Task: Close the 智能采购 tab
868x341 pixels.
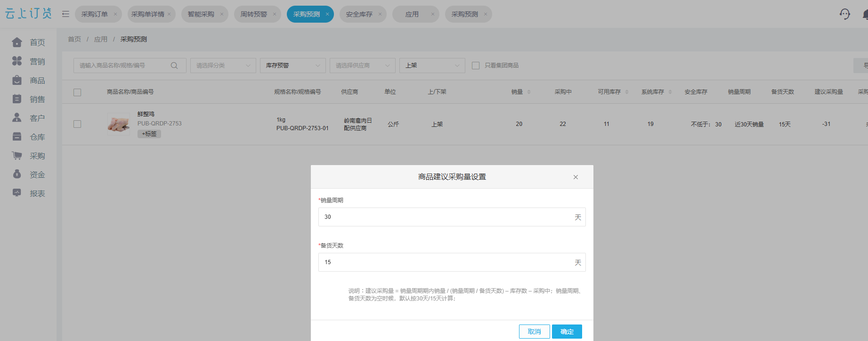Action: point(222,14)
